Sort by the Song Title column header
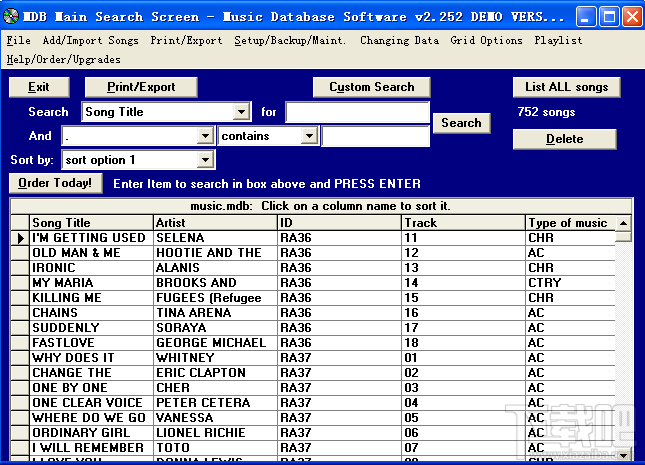Screen dimensions: 645x465 click(91, 223)
